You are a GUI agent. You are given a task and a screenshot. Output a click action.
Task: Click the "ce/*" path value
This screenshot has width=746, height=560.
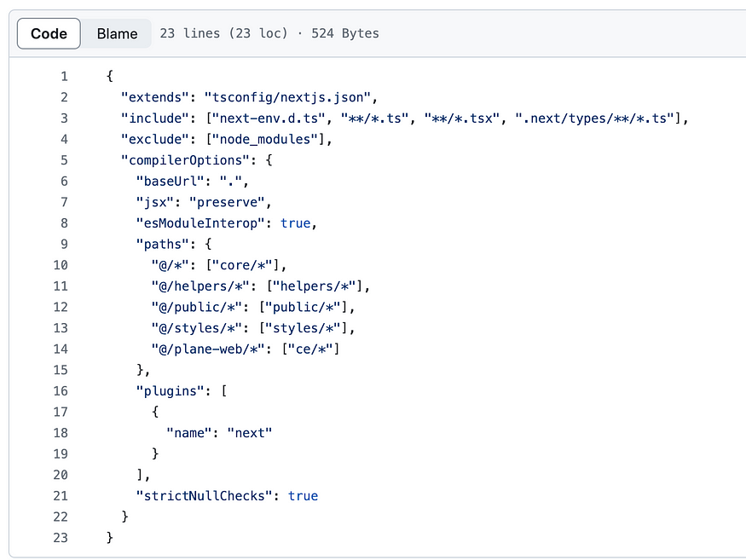pyautogui.click(x=310, y=349)
